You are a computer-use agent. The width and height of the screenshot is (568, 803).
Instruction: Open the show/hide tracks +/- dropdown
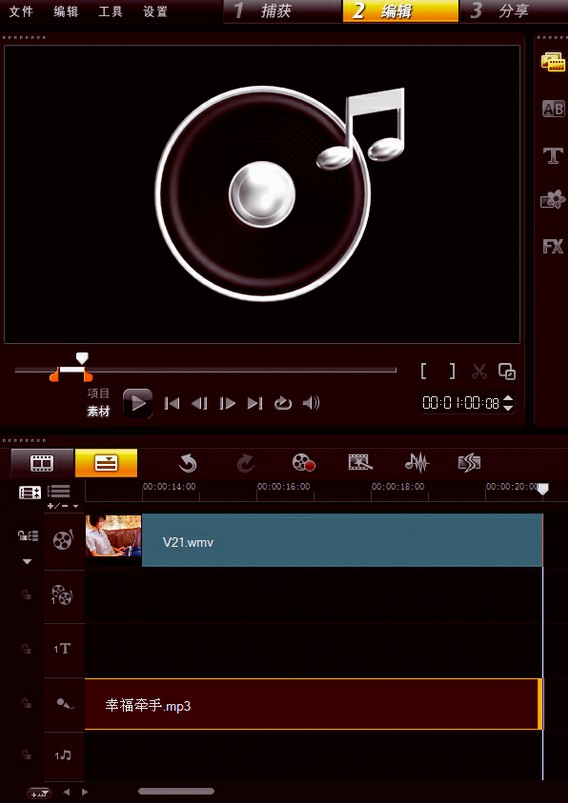[64, 506]
